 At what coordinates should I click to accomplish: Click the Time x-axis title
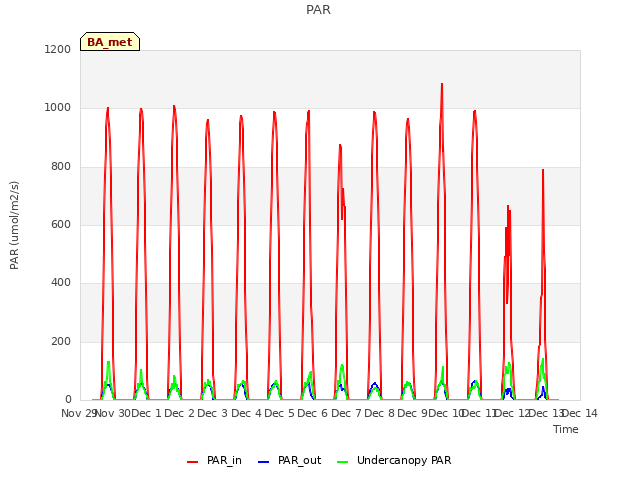566,429
